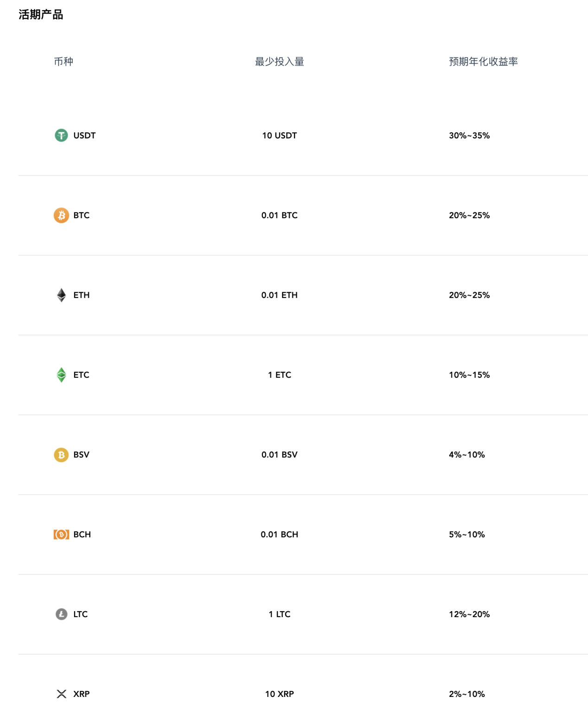Click the green USDT Tether coin icon
Viewport: 588px width, 728px height.
(x=61, y=135)
